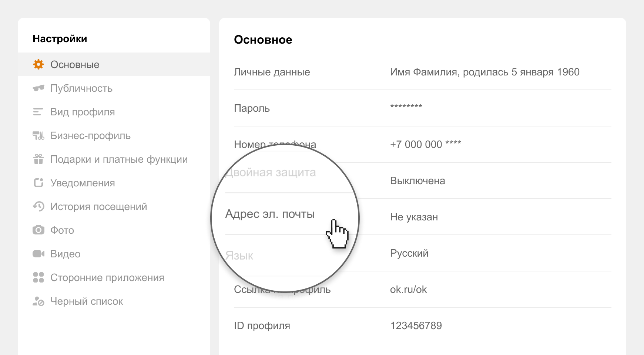Click the camera icon beside Фото
This screenshot has height=355, width=644.
pos(38,230)
